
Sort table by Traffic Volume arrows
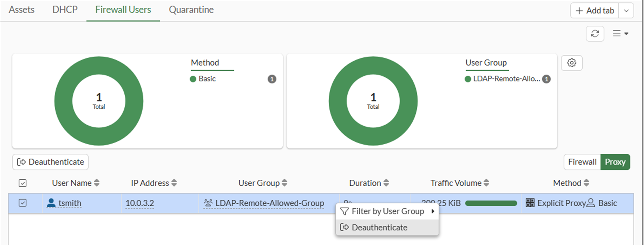click(486, 183)
